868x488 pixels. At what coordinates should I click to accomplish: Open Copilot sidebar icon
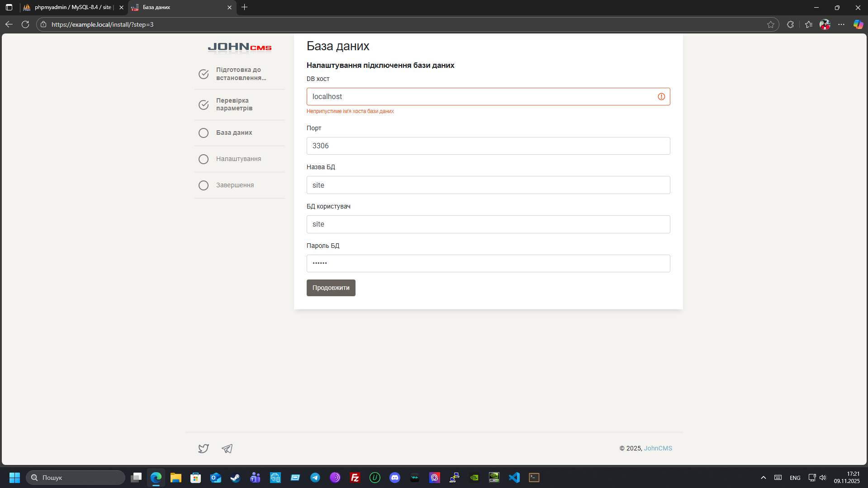(x=858, y=24)
